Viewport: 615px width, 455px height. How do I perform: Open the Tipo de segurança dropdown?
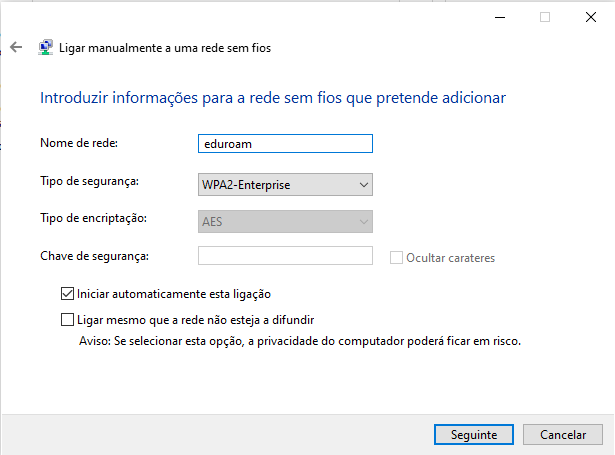[x=285, y=185]
